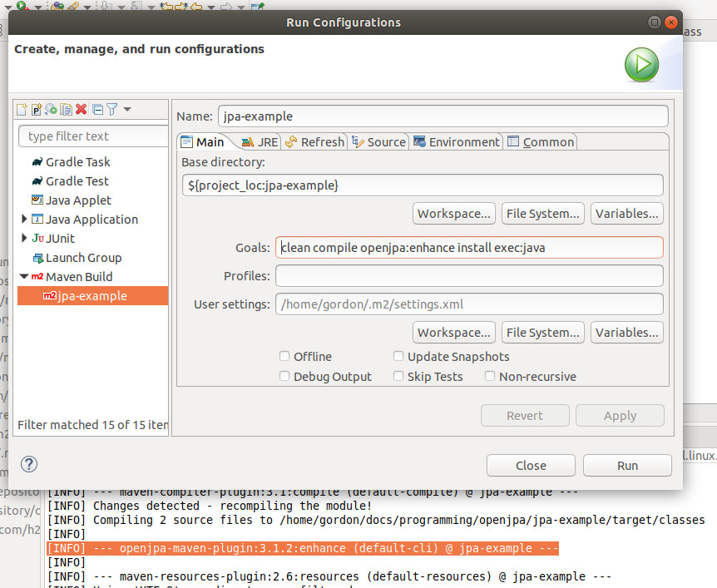Click the Base directory text field

coord(423,185)
